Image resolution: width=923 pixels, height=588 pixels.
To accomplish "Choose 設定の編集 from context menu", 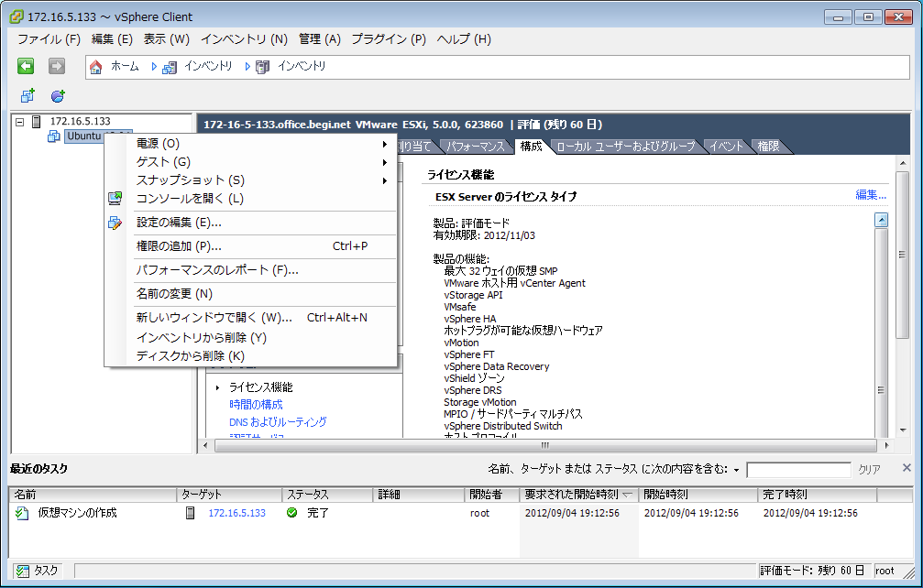I will 251,223.
